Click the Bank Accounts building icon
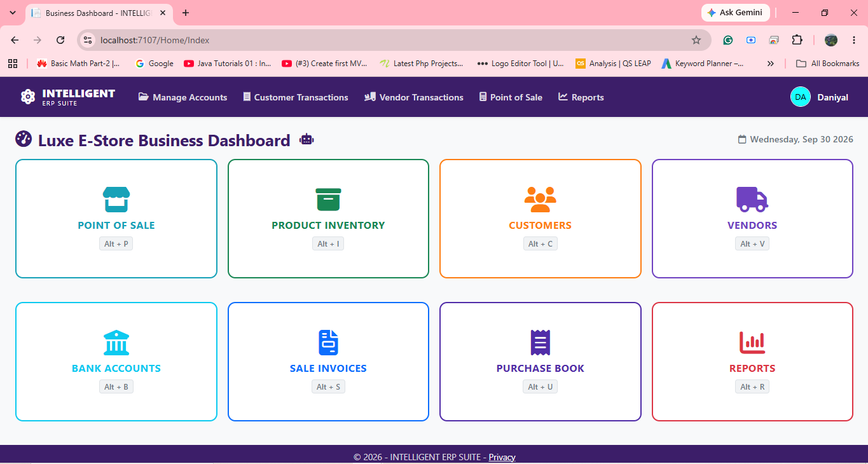This screenshot has height=464, width=868. click(116, 343)
